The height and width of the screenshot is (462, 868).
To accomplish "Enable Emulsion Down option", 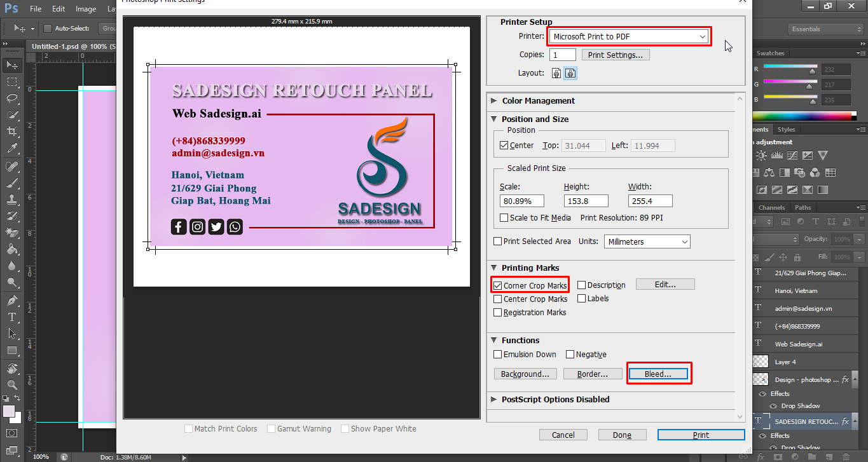I will click(498, 355).
